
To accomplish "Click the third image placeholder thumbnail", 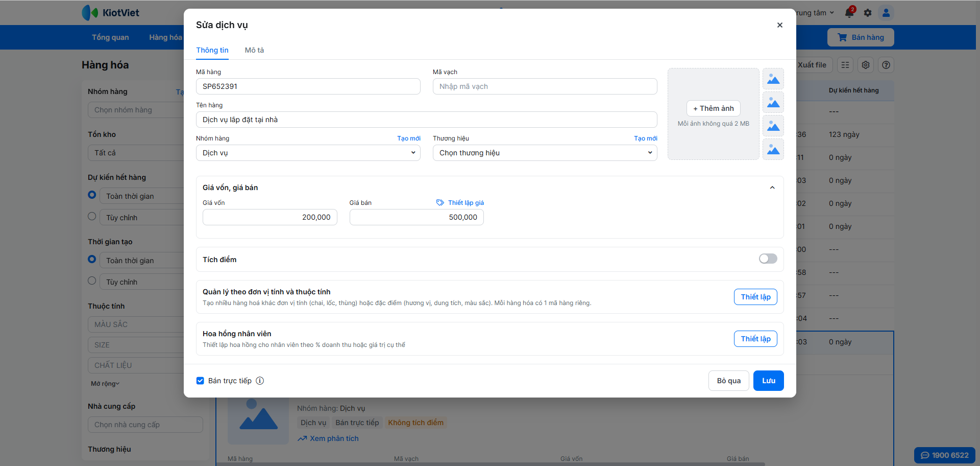I will coord(773,126).
